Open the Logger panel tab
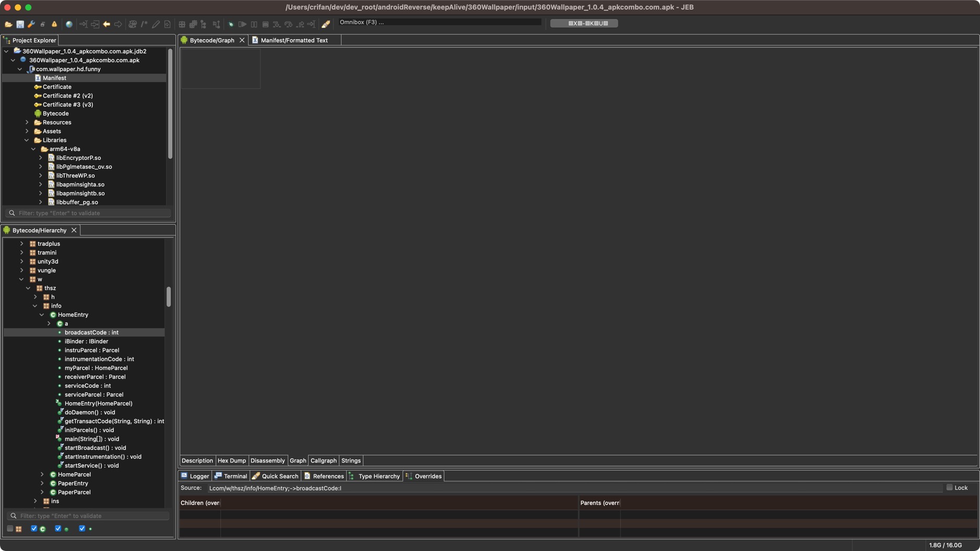 point(195,476)
